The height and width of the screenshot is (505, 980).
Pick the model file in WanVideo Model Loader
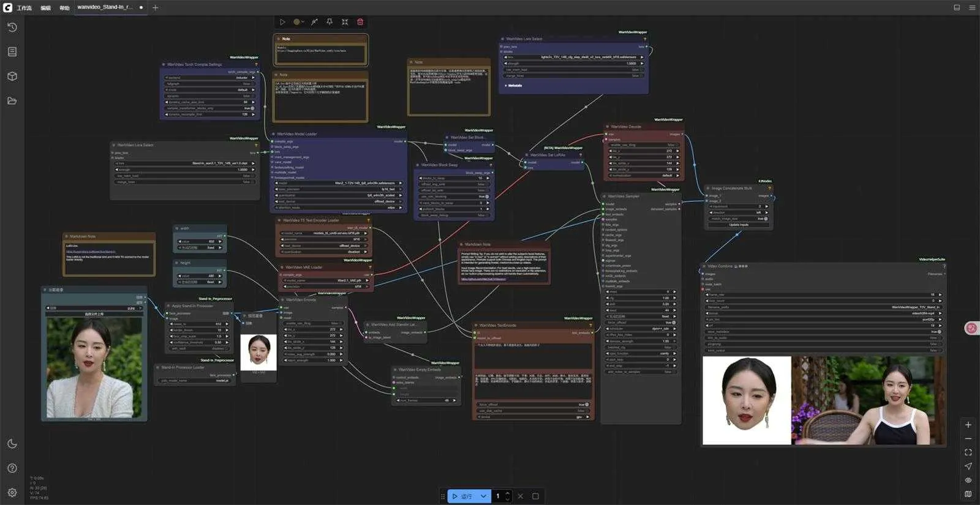pyautogui.click(x=339, y=183)
